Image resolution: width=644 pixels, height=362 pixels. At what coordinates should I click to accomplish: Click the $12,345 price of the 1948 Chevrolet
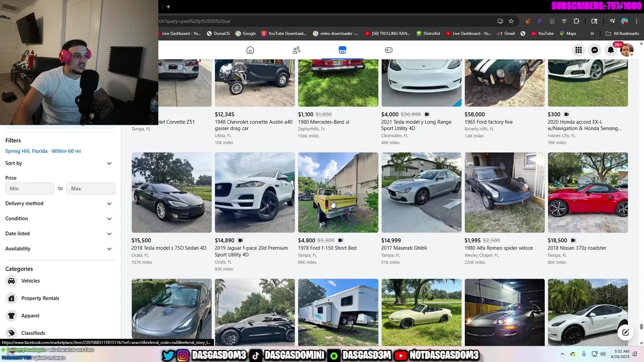[224, 115]
